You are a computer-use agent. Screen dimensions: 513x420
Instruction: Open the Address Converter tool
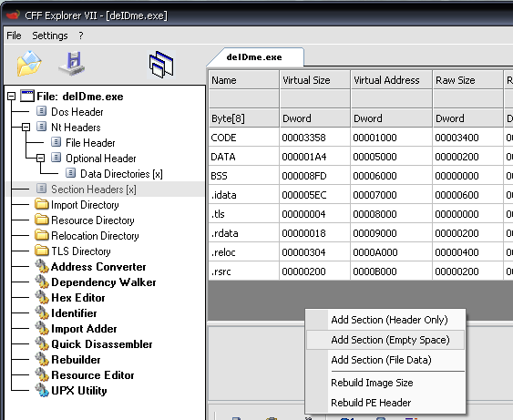pyautogui.click(x=98, y=267)
